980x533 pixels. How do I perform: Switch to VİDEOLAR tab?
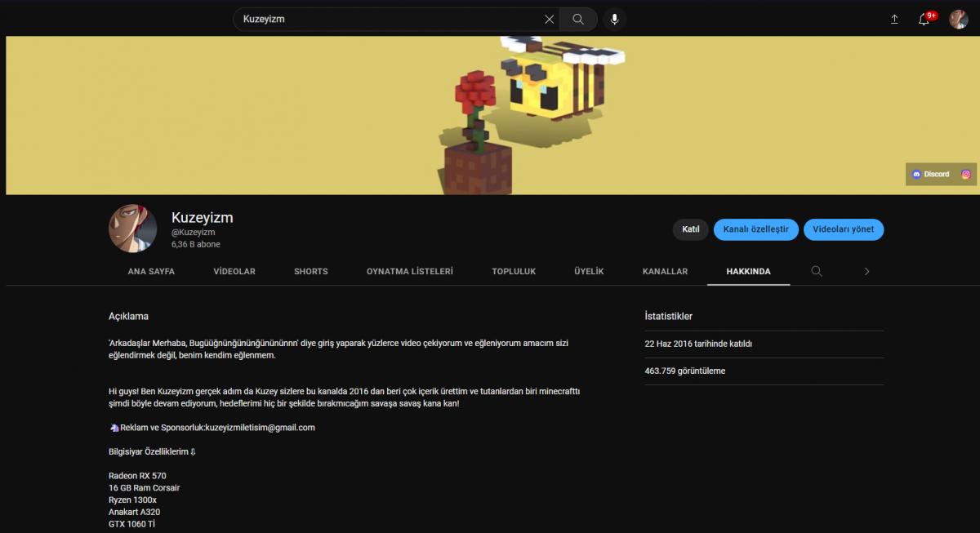click(x=234, y=271)
